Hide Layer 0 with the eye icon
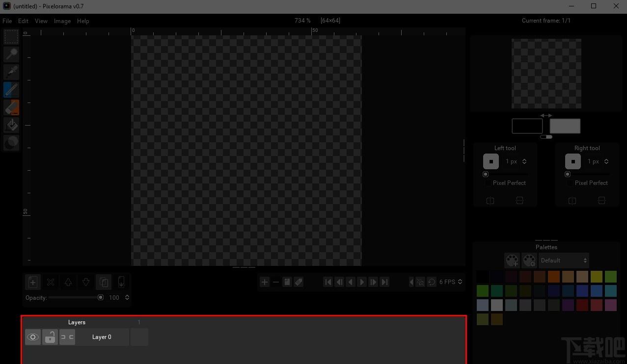627x364 pixels. coord(33,337)
